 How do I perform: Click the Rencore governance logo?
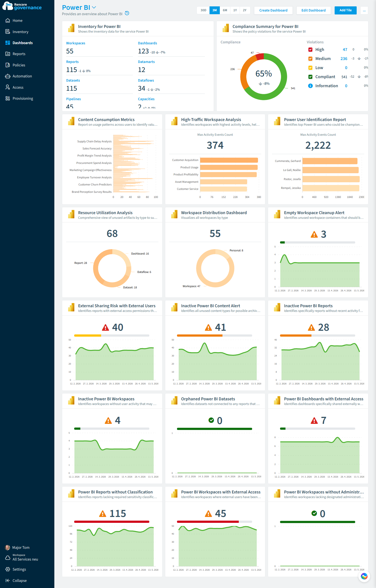(x=22, y=6)
